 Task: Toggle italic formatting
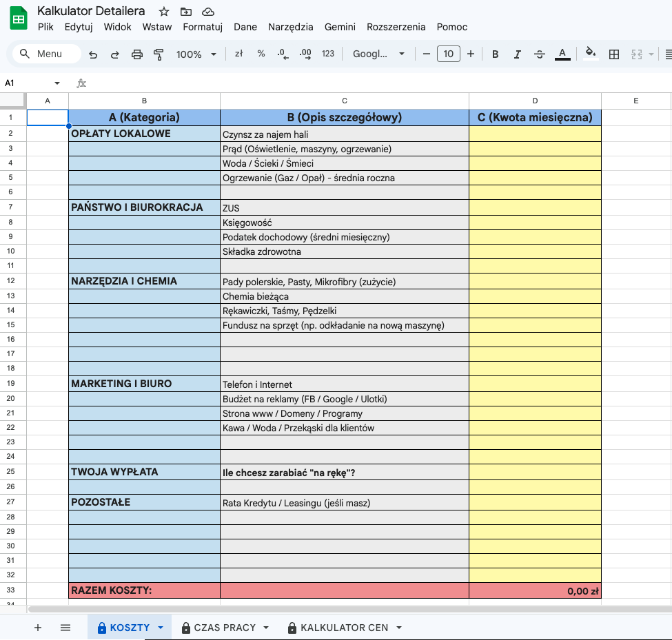(x=517, y=54)
